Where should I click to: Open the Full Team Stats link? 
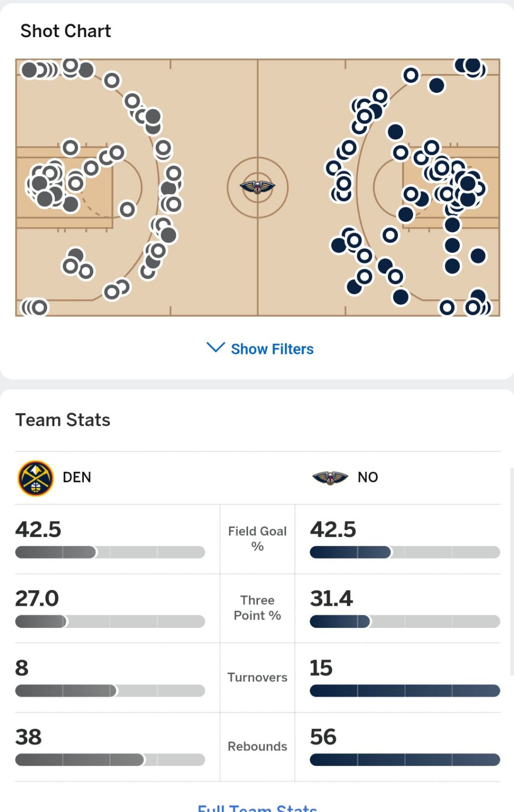tap(257, 807)
